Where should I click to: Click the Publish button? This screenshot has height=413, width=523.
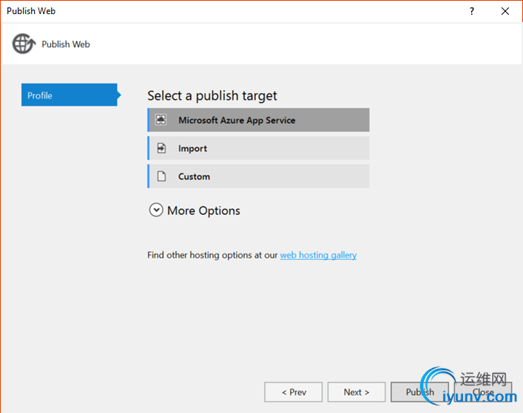point(420,392)
